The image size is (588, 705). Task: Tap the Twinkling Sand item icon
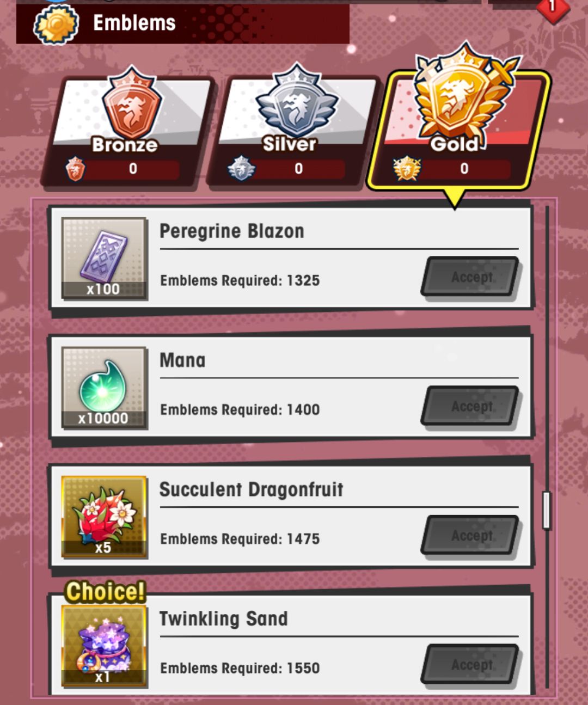pyautogui.click(x=104, y=646)
